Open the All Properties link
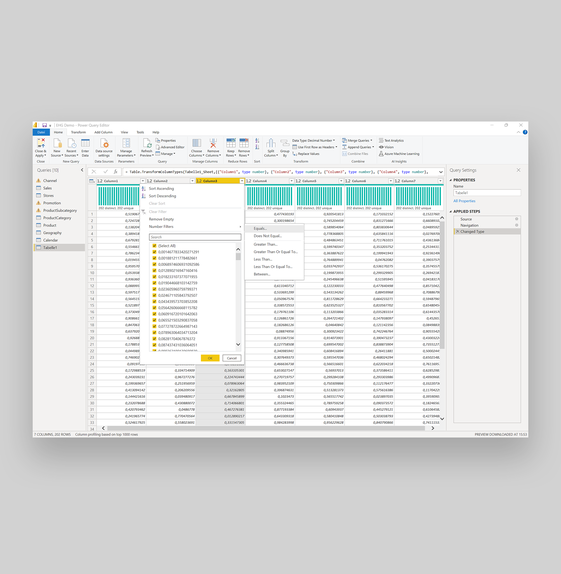 click(464, 201)
